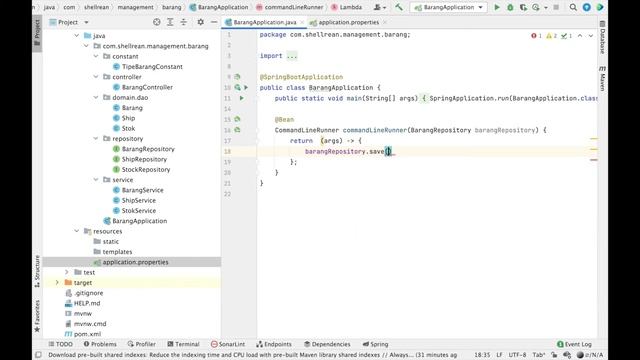Viewport: 640px width, 360px height.
Task: Select HELP.md in project tree
Action: (x=82, y=303)
